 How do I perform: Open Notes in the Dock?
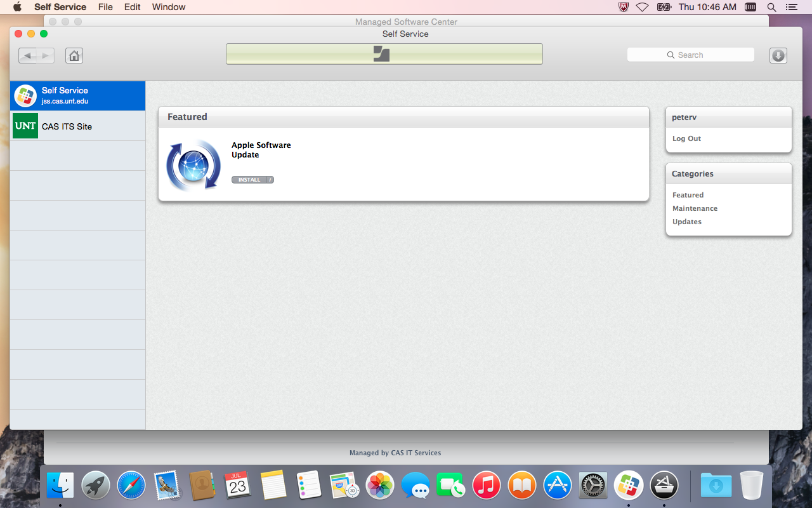pos(273,486)
